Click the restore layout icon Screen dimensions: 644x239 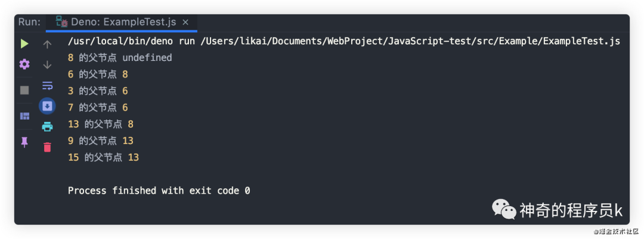tap(24, 116)
